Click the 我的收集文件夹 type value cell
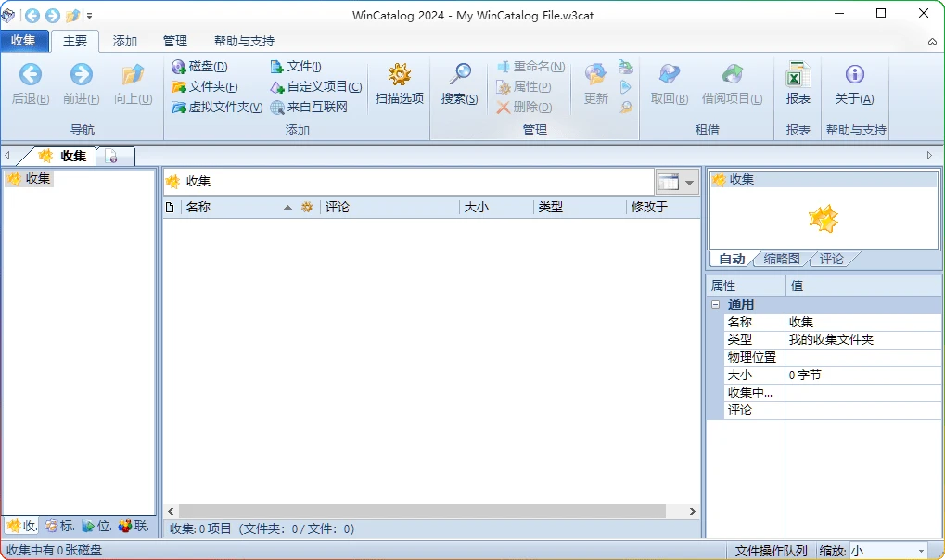 862,340
